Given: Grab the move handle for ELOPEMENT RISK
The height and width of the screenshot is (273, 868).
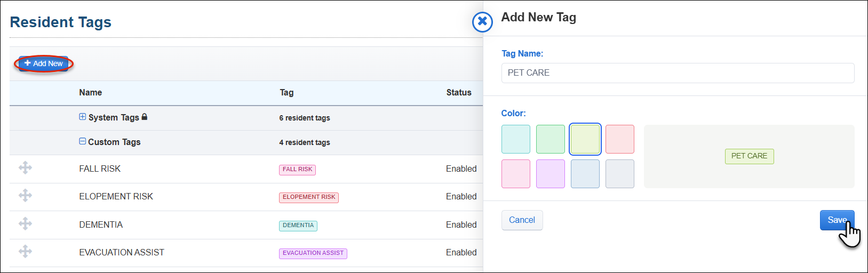Looking at the screenshot, I should pos(25,196).
